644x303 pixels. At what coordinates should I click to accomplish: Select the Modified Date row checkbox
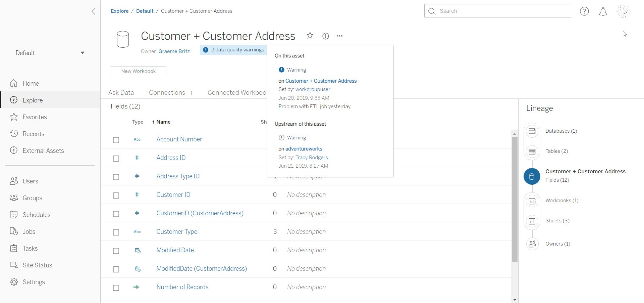point(116,251)
